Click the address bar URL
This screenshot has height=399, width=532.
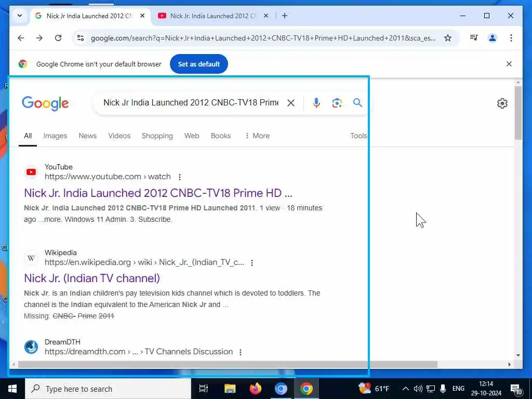tap(263, 38)
